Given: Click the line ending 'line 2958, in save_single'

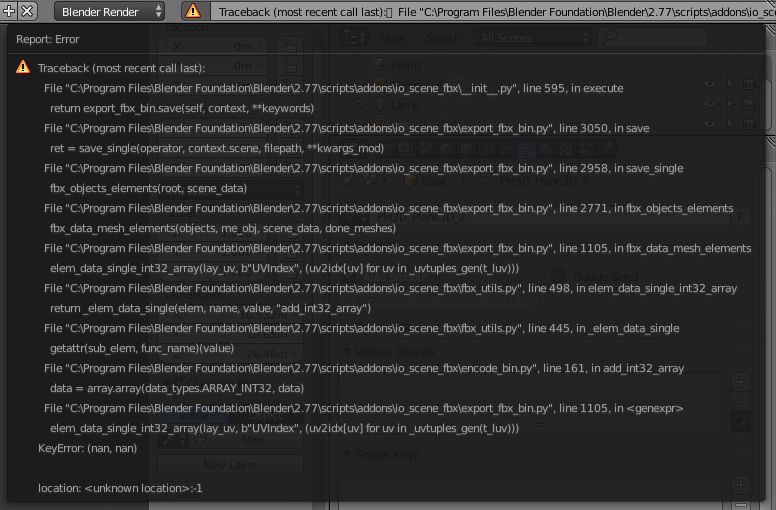Looking at the screenshot, I should 363,169.
